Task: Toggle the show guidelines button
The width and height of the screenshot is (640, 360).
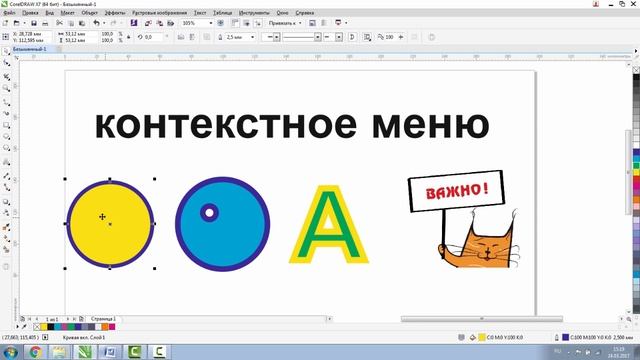Action: (258, 23)
